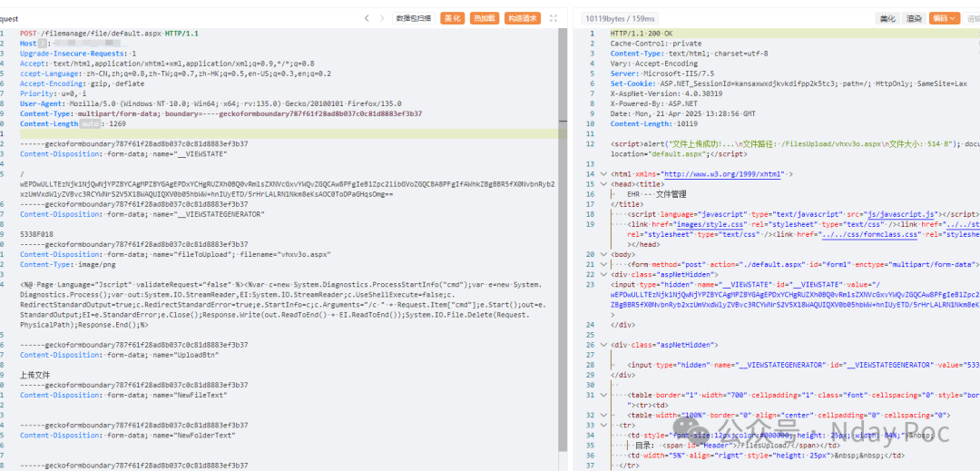Click POST /filemanage/file/default.aspx request line
Screen dimensions: 980x471
tap(110, 33)
